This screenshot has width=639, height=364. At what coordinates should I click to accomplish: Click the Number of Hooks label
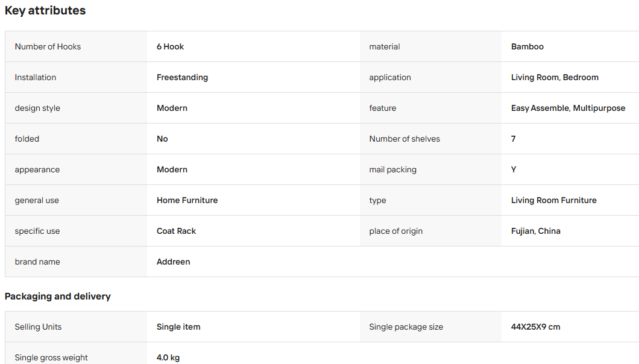[x=48, y=46]
